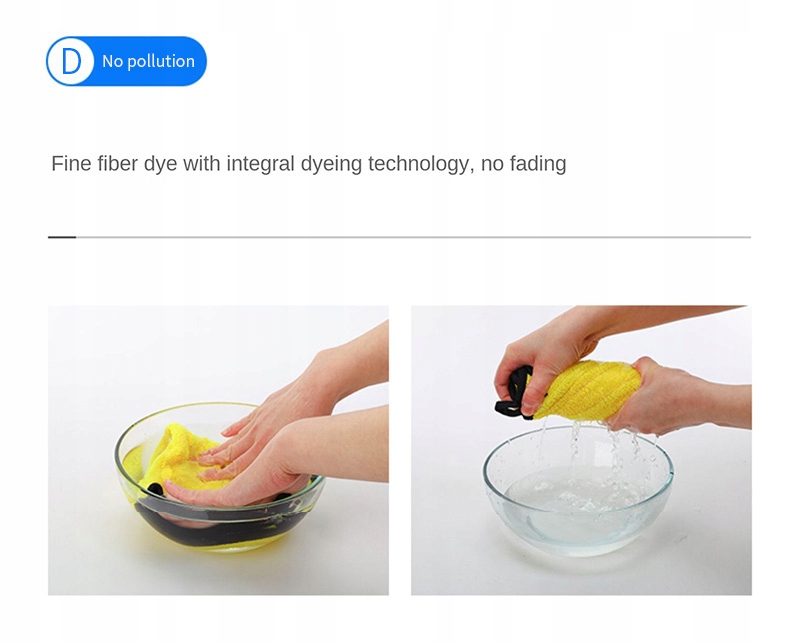Open the left photo of towel soaking

218,450
